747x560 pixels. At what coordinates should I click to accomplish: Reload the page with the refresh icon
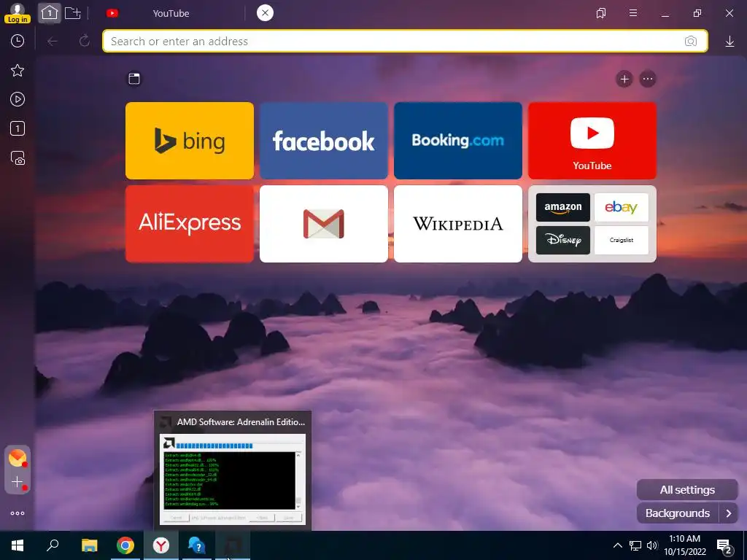(85, 41)
